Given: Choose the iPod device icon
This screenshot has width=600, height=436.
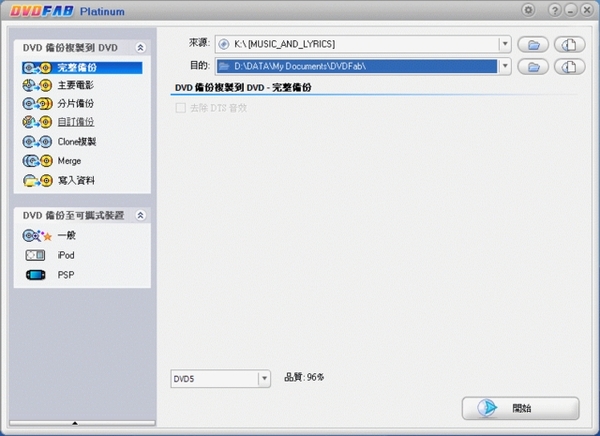Looking at the screenshot, I should pyautogui.click(x=35, y=255).
